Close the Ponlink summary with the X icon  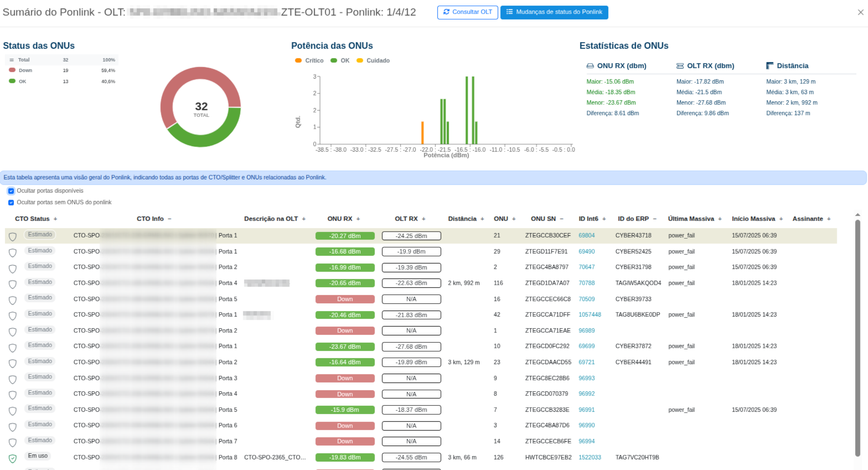[x=860, y=13]
